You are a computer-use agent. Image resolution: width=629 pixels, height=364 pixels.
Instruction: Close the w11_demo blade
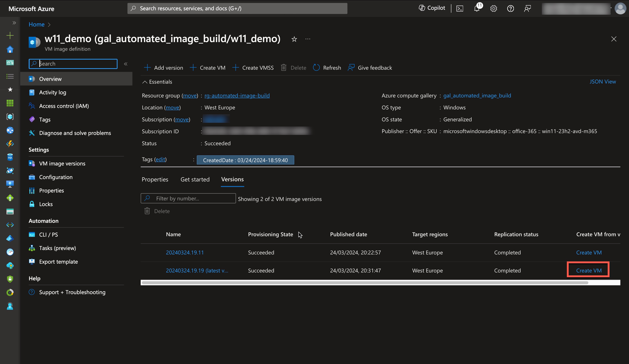click(x=614, y=39)
